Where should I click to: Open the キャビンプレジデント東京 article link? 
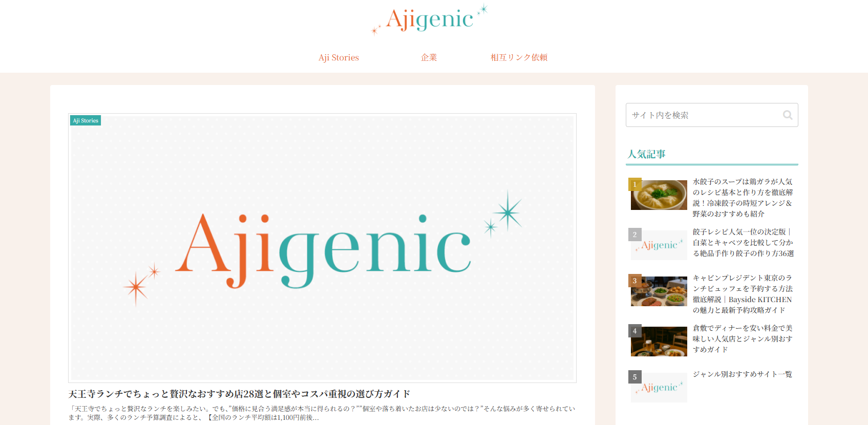pos(743,294)
